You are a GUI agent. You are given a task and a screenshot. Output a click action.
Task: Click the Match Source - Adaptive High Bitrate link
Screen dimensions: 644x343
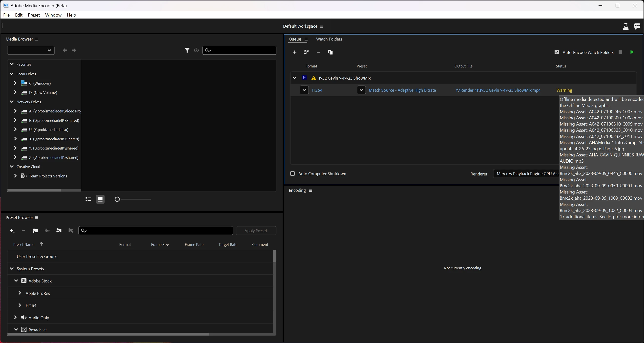[x=402, y=90]
